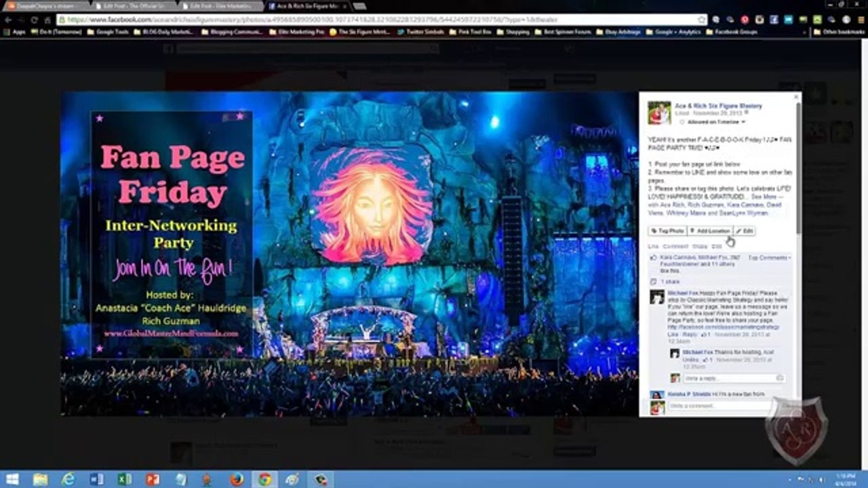Click the browser Back arrow
The image size is (868, 488).
click(8, 20)
